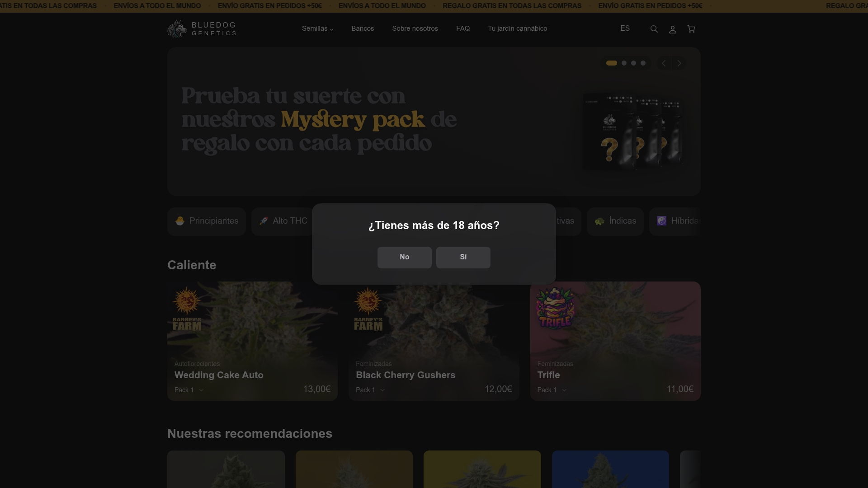
Task: Click the mystery pack image in banner
Action: 632,131
